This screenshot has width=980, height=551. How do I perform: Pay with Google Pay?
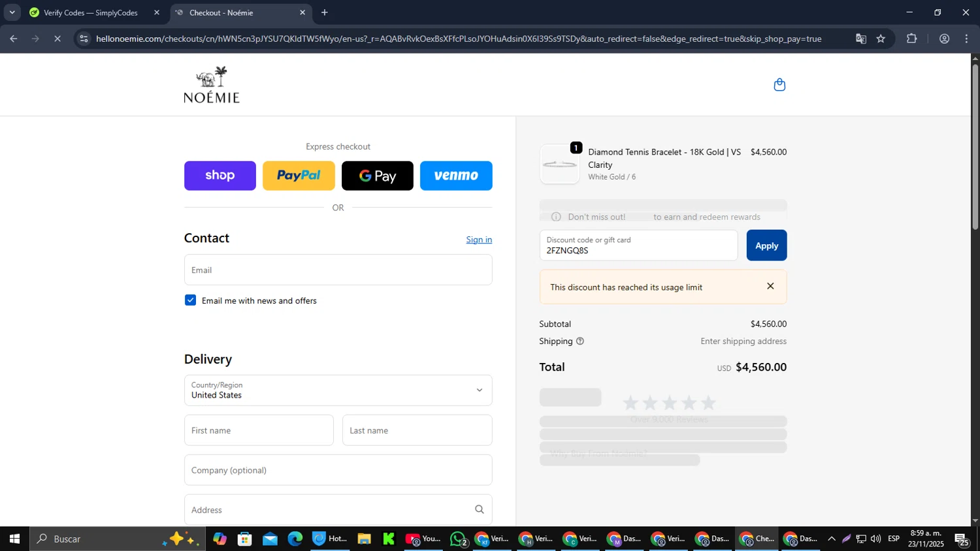click(378, 176)
